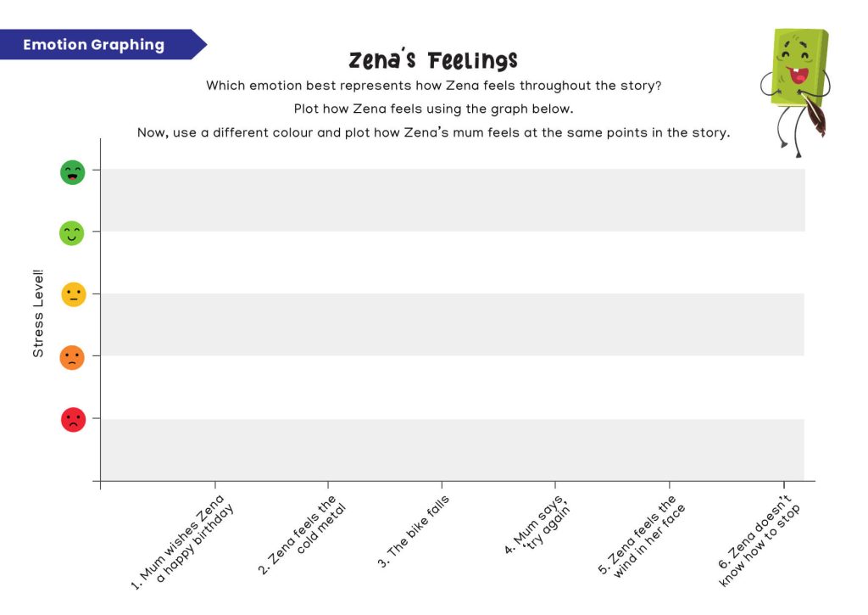Click label '6. Zena doesn't know how to stop'
Image resolution: width=868 pixels, height=615 pixels.
click(x=759, y=540)
